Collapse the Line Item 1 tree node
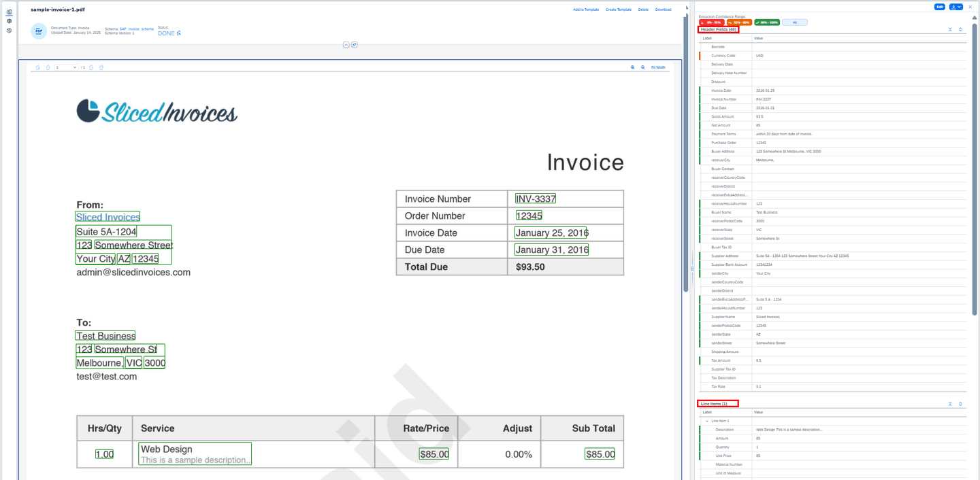Screen dimensions: 980x480 pos(707,422)
